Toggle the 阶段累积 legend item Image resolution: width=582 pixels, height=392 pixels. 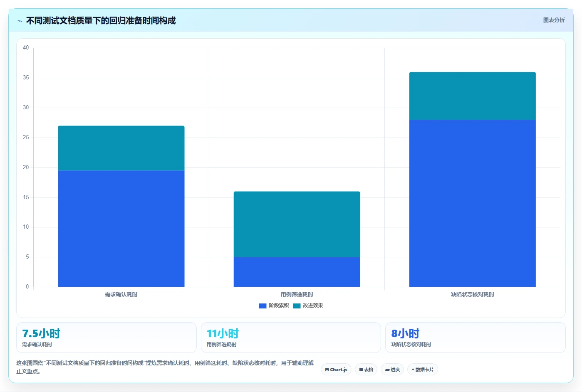coord(274,306)
